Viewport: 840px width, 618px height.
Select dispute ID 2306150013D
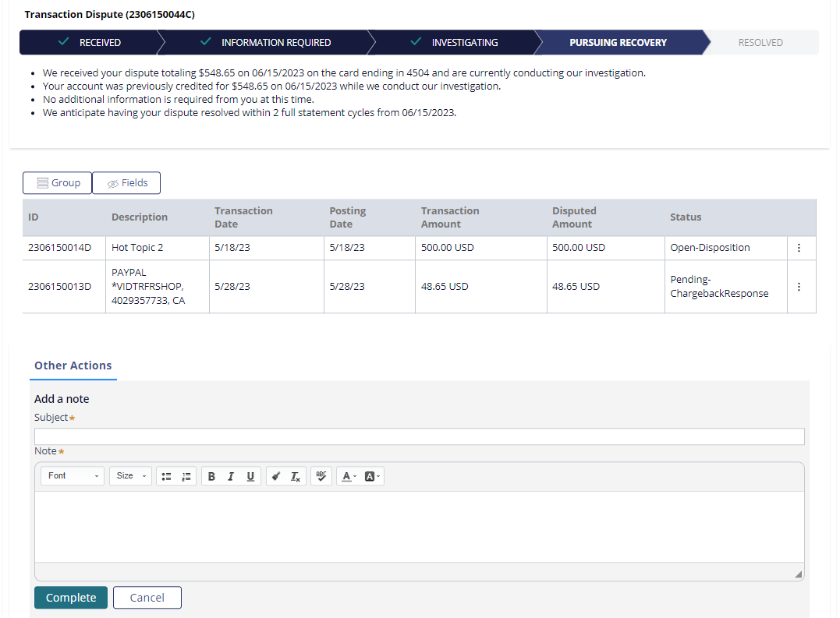click(x=59, y=287)
